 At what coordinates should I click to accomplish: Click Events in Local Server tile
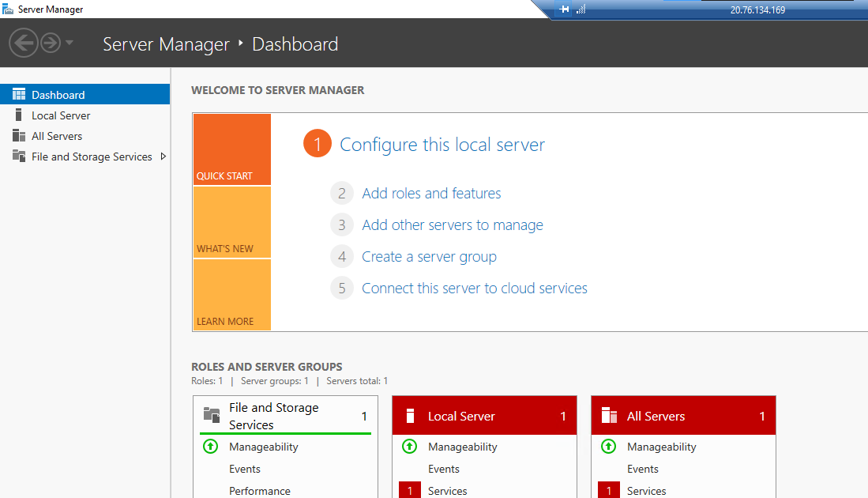tap(443, 469)
